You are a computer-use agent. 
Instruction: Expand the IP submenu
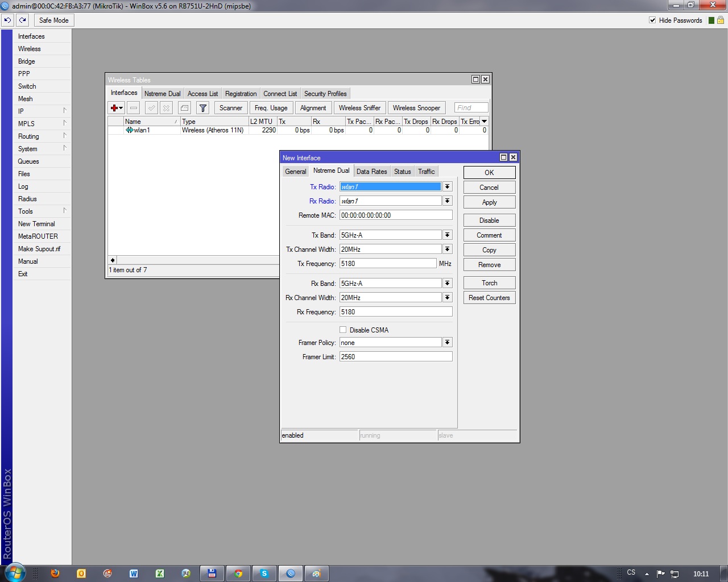click(x=42, y=111)
